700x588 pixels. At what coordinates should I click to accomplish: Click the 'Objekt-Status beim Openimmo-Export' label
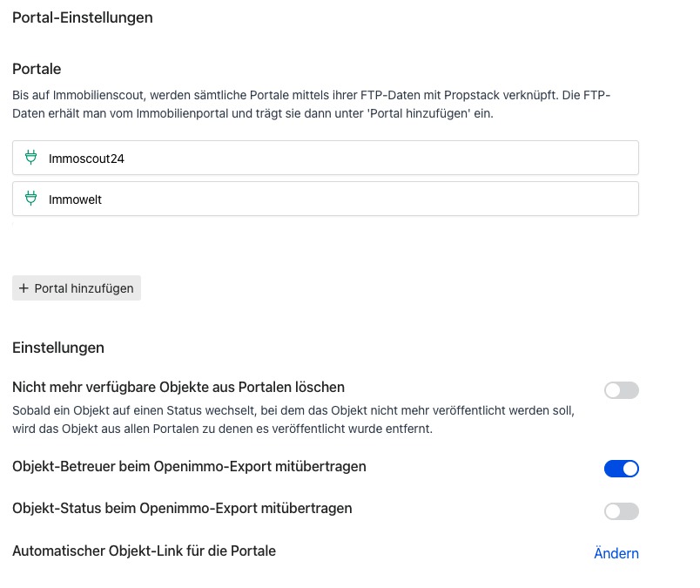tap(182, 508)
